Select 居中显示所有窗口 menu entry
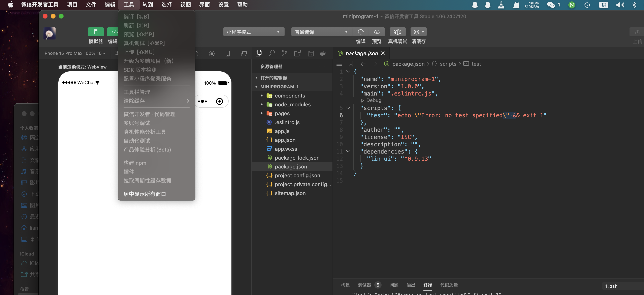The height and width of the screenshot is (295, 644). point(144,194)
